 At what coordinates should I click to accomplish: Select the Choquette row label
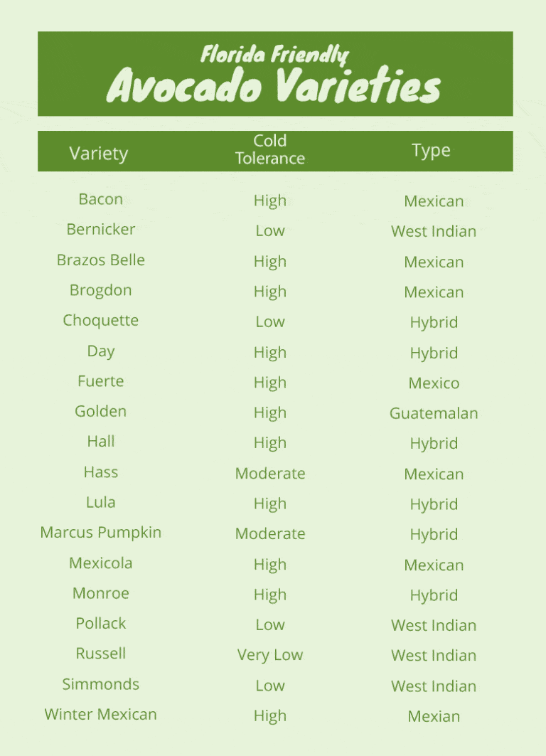pos(101,320)
